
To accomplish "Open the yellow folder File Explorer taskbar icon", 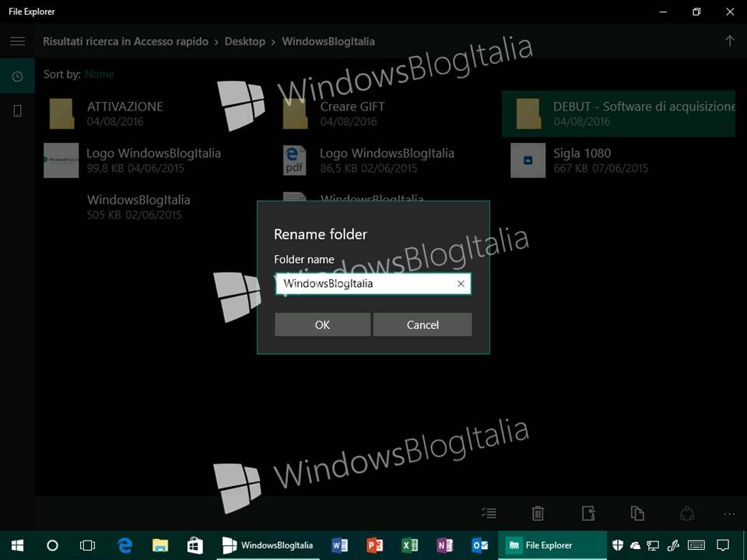I will [x=160, y=545].
